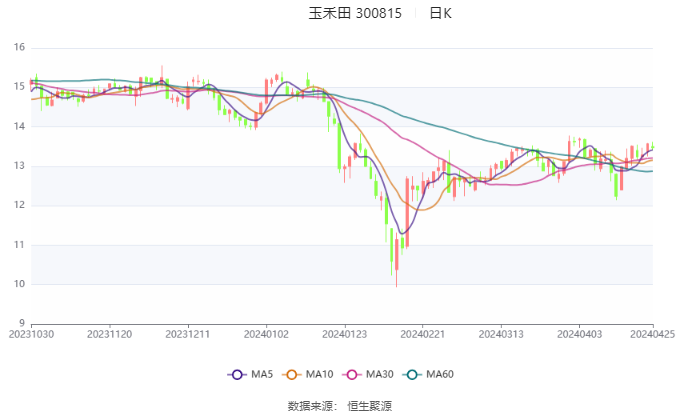Click the 20240102 date axis label
The image size is (680, 413).
266,334
